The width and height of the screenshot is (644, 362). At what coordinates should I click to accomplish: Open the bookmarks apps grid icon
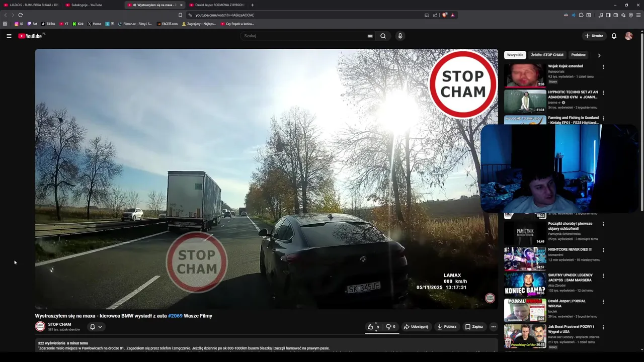tap(5, 24)
